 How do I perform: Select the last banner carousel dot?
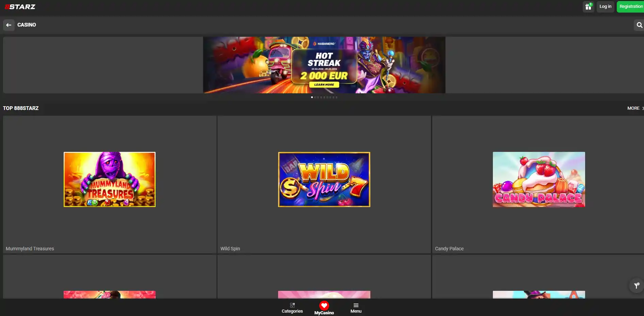tap(337, 97)
